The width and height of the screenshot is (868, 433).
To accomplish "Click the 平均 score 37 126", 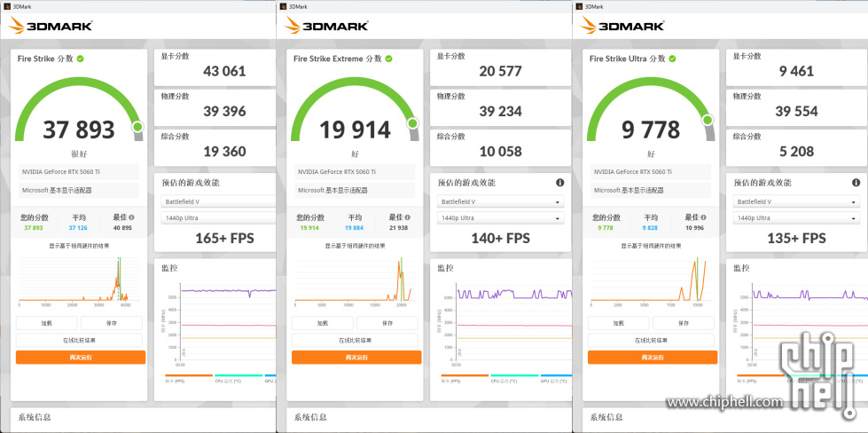I will coord(79,227).
